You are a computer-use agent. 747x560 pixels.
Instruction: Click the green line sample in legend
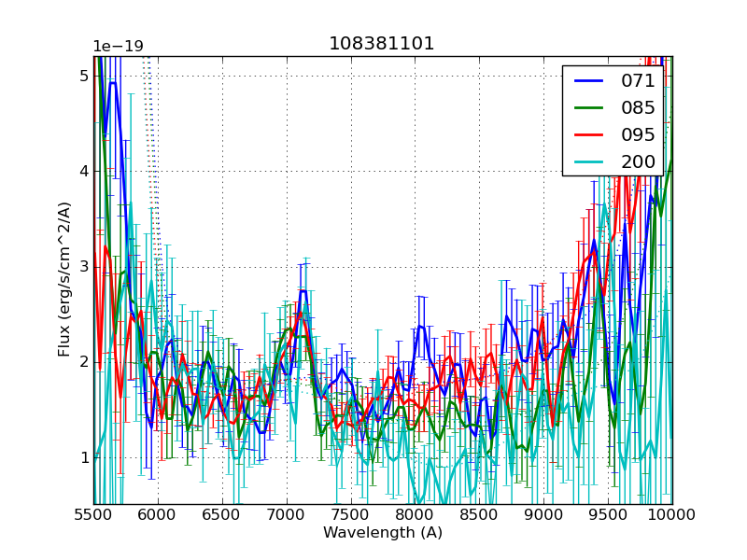(x=588, y=108)
